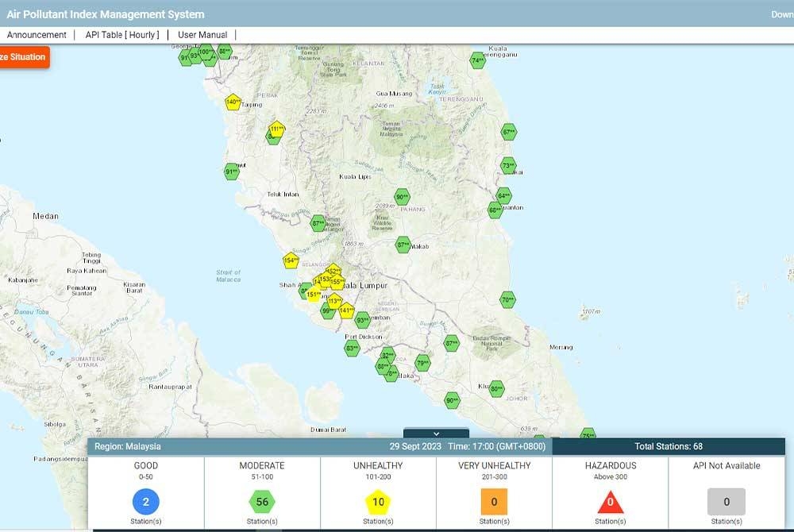Image resolution: width=794 pixels, height=532 pixels.
Task: Open the User Manual
Action: pos(202,34)
